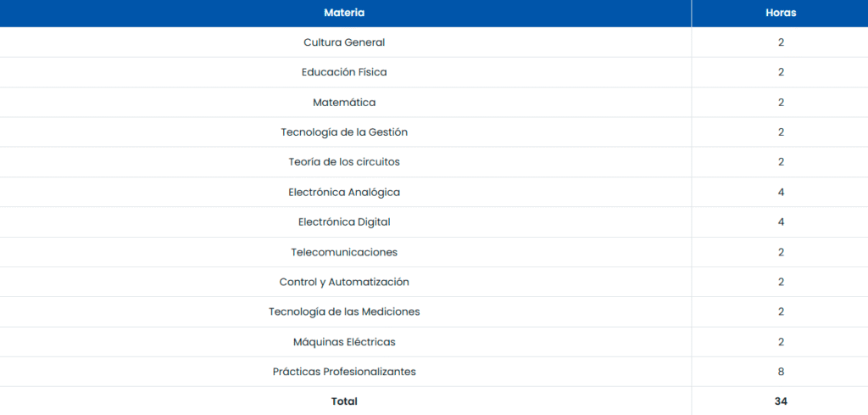Image resolution: width=868 pixels, height=415 pixels.
Task: Click the Educación Física subject cell
Action: [344, 72]
